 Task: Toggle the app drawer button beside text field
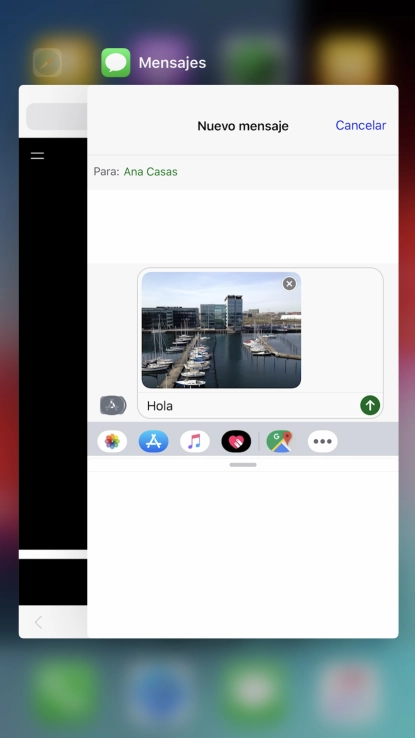pyautogui.click(x=113, y=405)
